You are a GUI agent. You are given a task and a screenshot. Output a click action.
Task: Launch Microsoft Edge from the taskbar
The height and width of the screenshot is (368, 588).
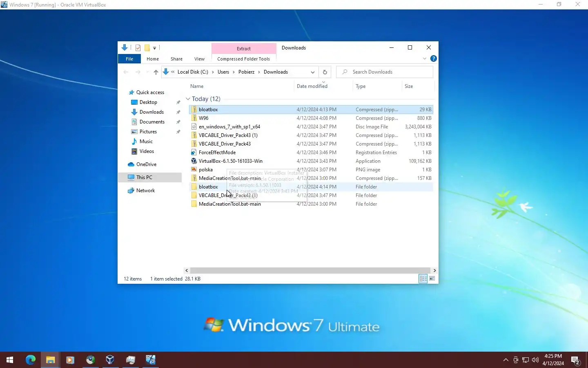tap(31, 360)
